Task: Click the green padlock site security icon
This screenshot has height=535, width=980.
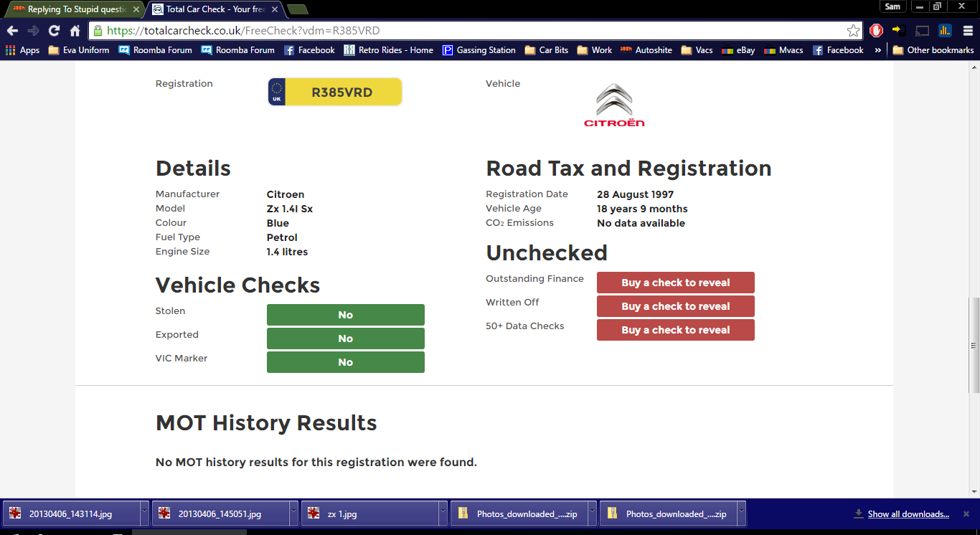Action: 97,31
